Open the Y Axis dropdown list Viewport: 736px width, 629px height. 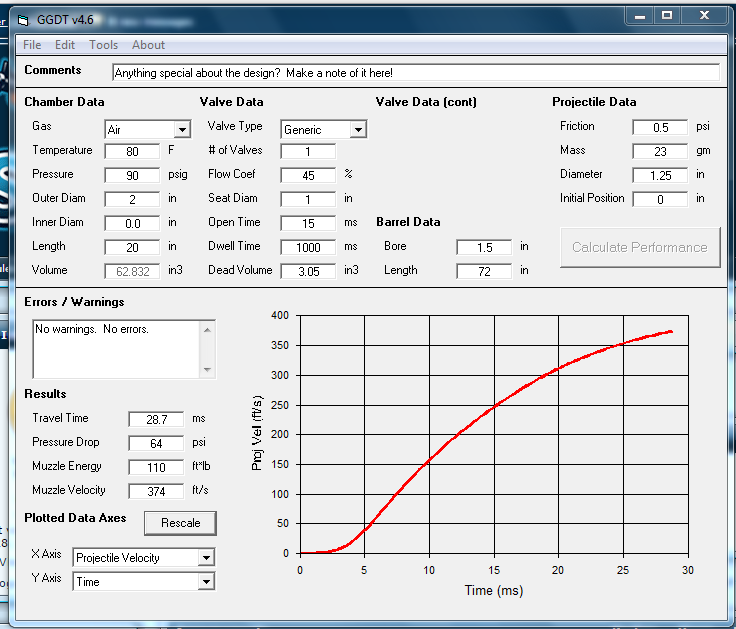click(206, 582)
